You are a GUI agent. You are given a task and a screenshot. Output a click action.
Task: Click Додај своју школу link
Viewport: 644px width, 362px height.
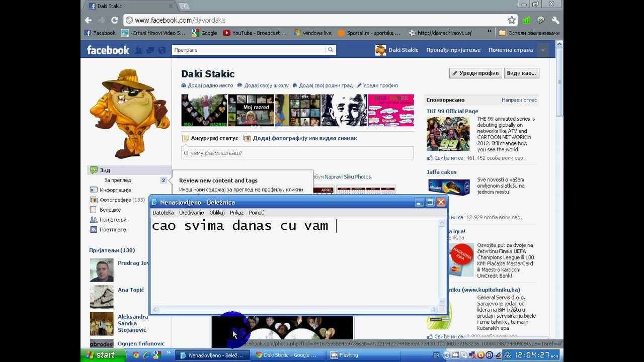coord(263,85)
